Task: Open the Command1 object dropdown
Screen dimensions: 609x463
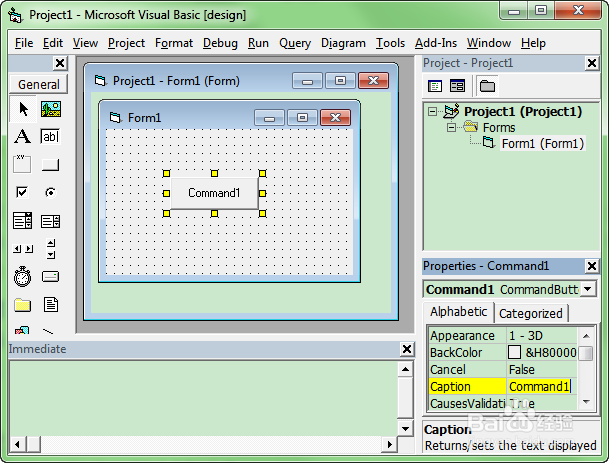Action: [588, 289]
